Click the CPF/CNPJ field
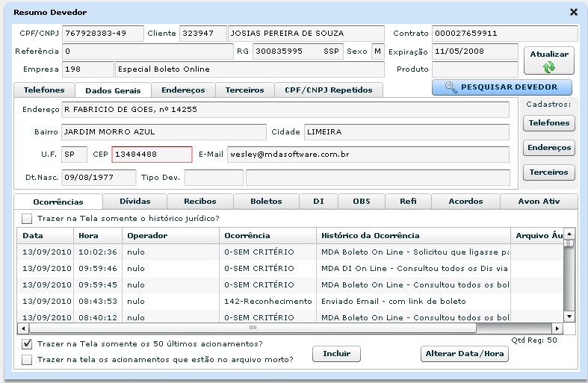The width and height of the screenshot is (588, 383). (103, 34)
